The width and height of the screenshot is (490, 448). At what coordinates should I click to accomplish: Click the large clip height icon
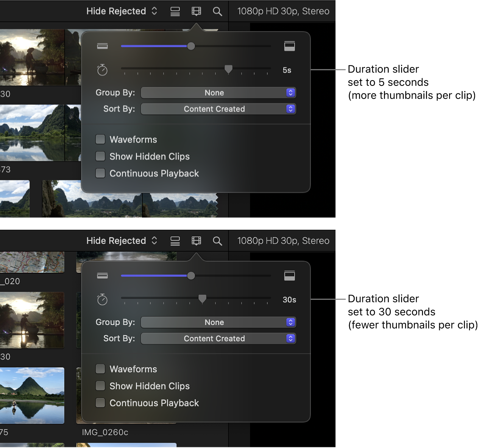(x=289, y=46)
